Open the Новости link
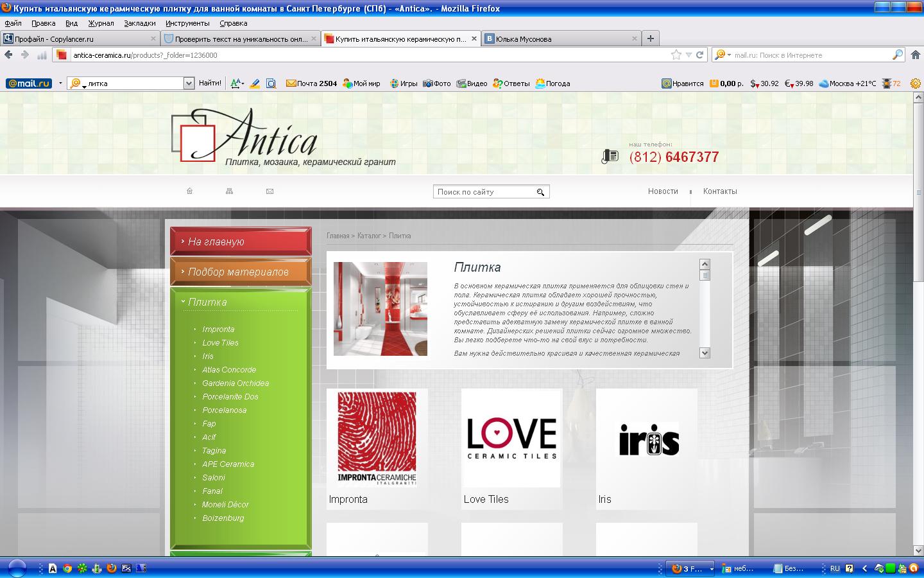The width and height of the screenshot is (924, 578). tap(663, 191)
